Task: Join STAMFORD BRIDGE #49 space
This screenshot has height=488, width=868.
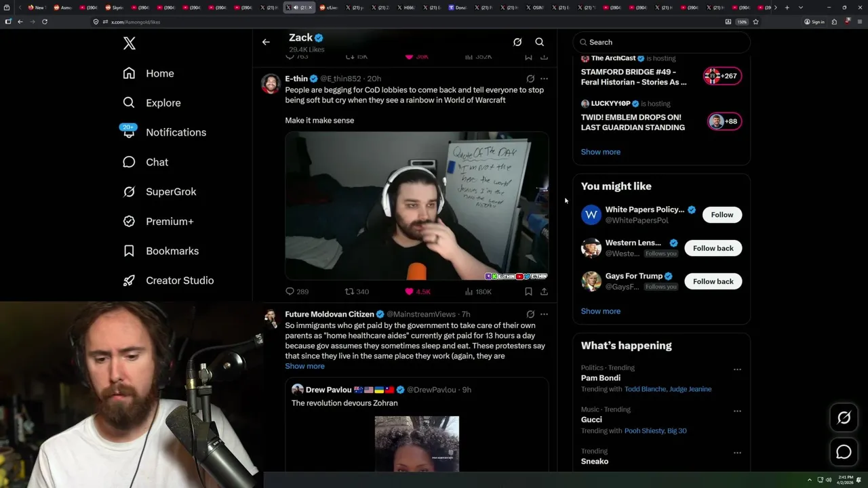Action: coord(633,77)
